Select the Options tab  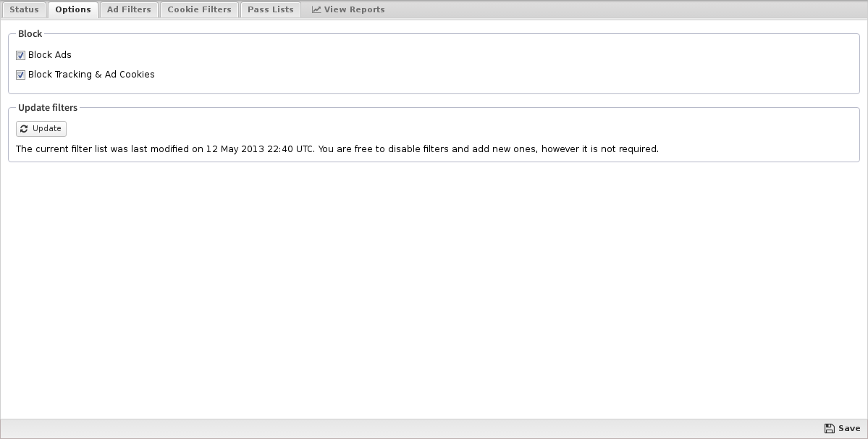pos(73,9)
